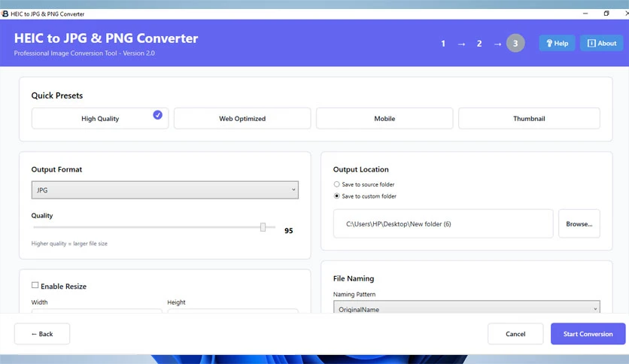Go to step 2 in wizard
The image size is (629, 364).
tap(479, 44)
